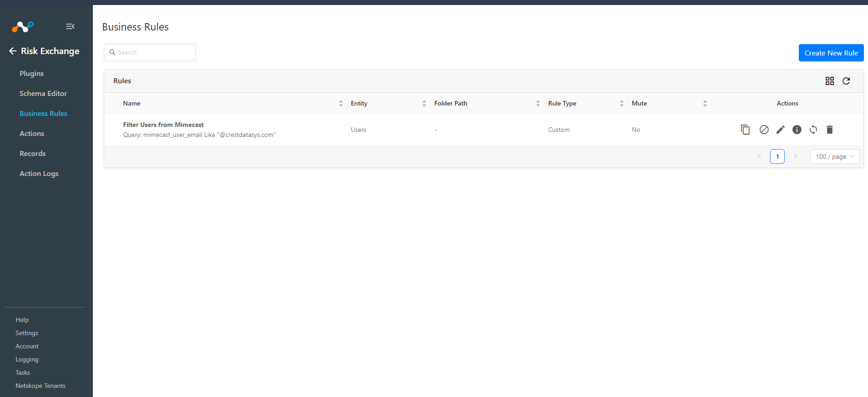This screenshot has height=397, width=868.
Task: Open the 100 / page size dropdown
Action: pos(835,156)
